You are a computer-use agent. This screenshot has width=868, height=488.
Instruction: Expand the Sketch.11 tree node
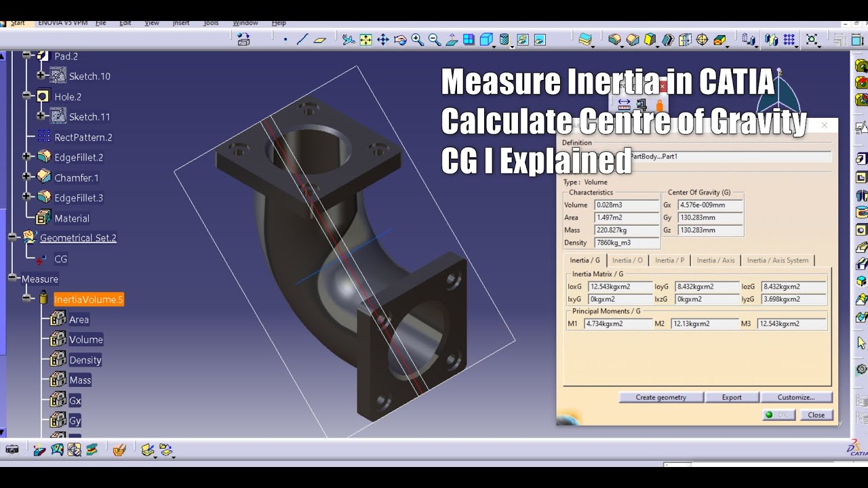(41, 117)
